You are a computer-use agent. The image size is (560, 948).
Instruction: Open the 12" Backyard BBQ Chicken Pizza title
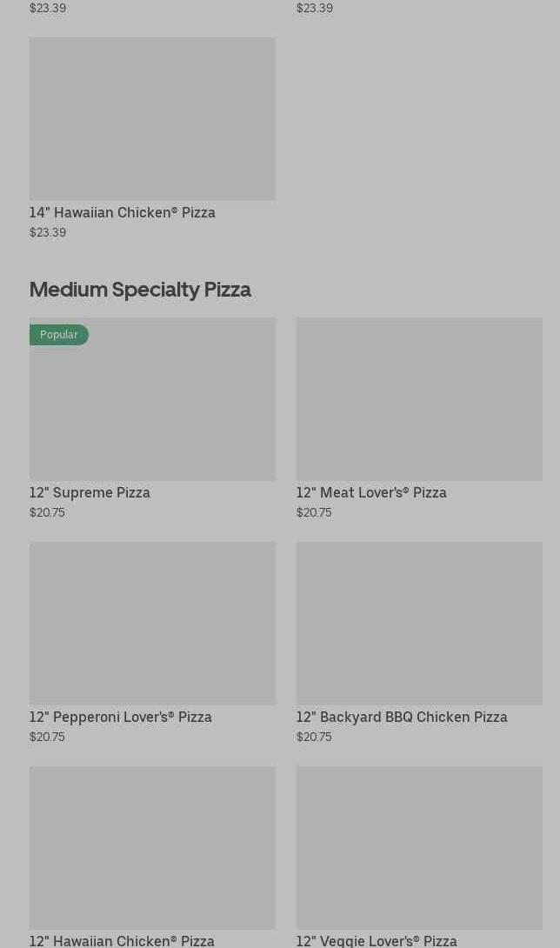(x=402, y=717)
